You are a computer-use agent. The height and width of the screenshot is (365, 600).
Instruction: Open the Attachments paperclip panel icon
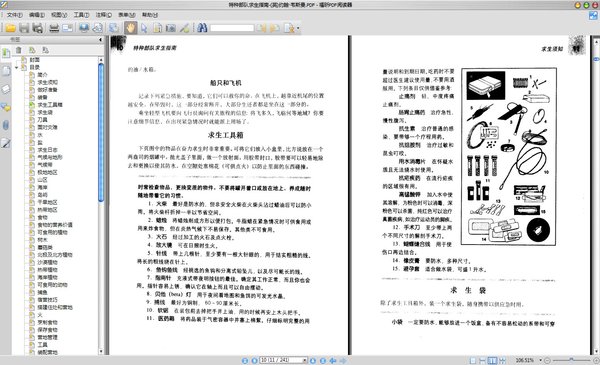(x=6, y=125)
